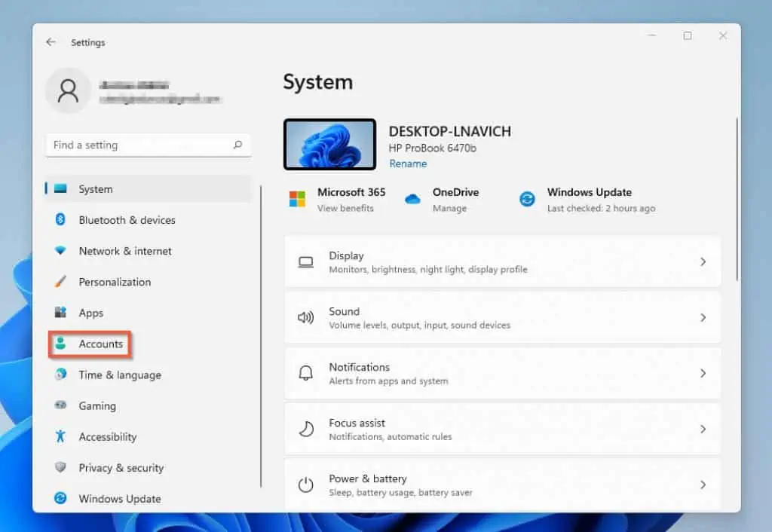
Task: Expand the Sound settings chevron
Action: (703, 318)
